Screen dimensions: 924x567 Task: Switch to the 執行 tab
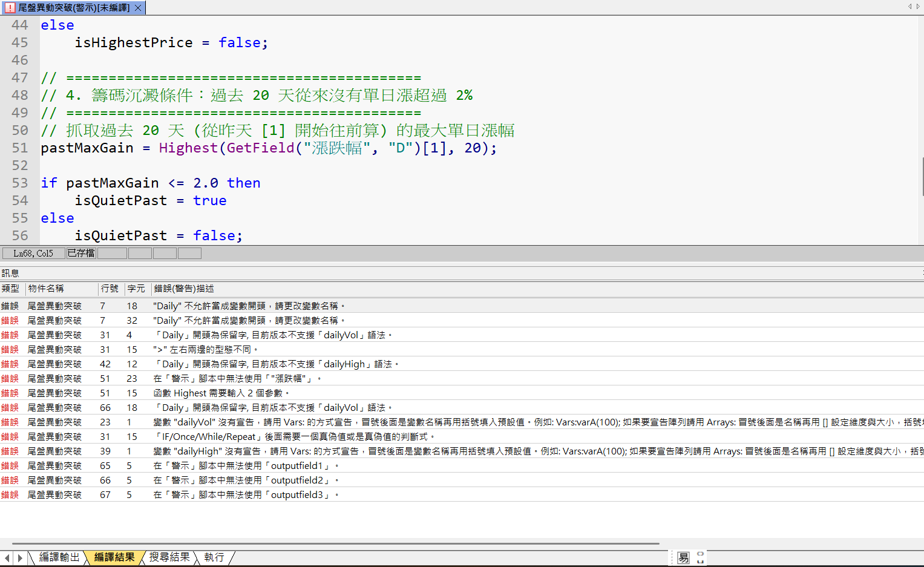point(214,557)
